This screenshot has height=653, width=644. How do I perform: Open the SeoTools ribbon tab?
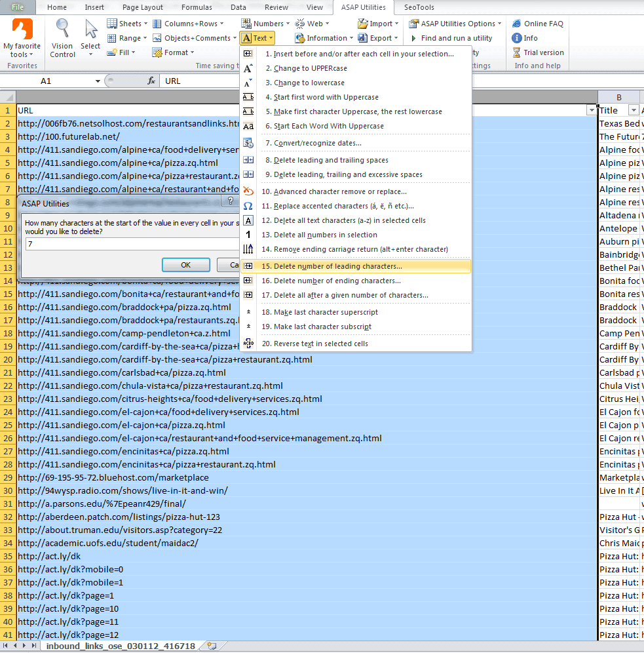point(419,7)
